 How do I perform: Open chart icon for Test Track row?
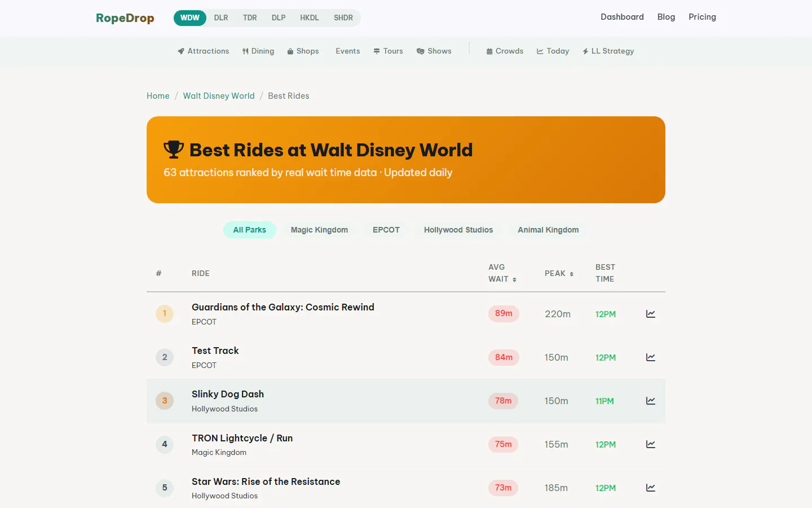click(x=650, y=357)
